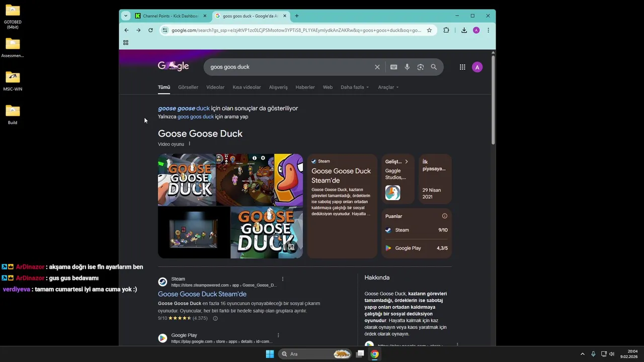Screen dimensions: 644x362
Task: Search by image with Lens icon
Action: [x=421, y=67]
